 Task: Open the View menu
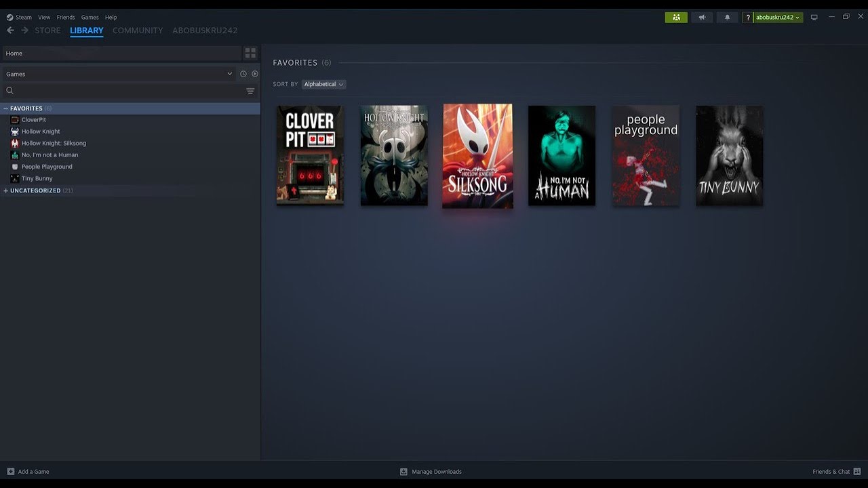click(x=44, y=18)
